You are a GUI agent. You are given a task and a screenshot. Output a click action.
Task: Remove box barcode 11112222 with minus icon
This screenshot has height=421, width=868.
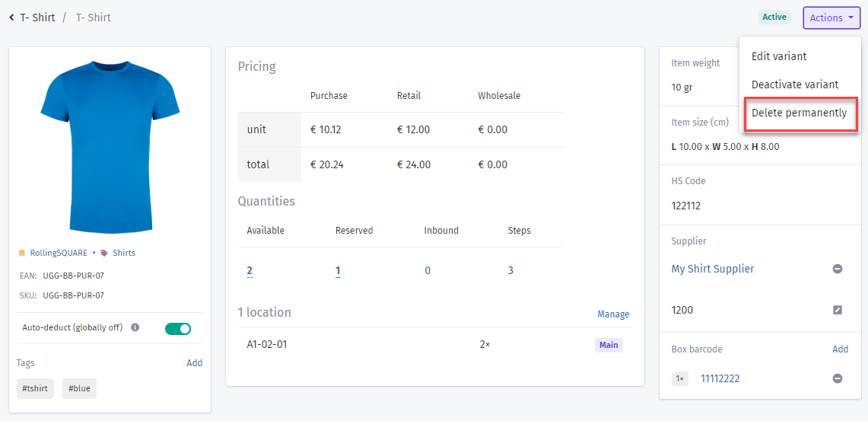click(x=838, y=378)
